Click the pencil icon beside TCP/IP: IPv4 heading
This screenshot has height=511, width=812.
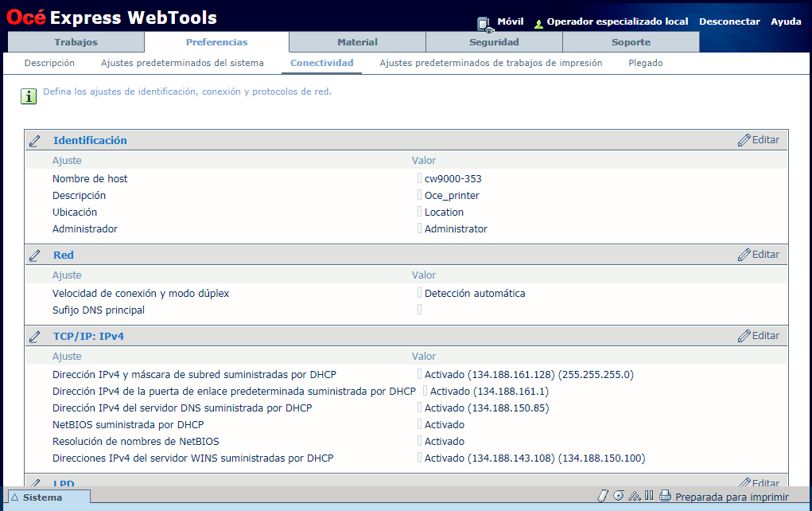click(35, 337)
